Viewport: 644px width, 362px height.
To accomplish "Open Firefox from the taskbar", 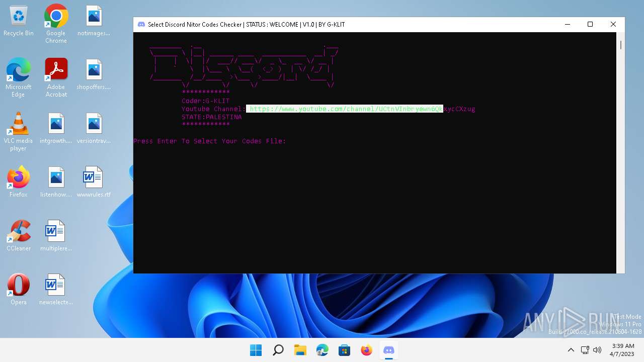I will (367, 350).
